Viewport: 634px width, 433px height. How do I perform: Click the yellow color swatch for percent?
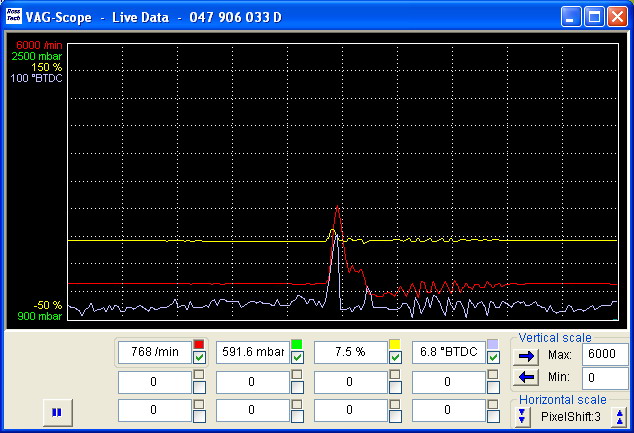pyautogui.click(x=394, y=344)
